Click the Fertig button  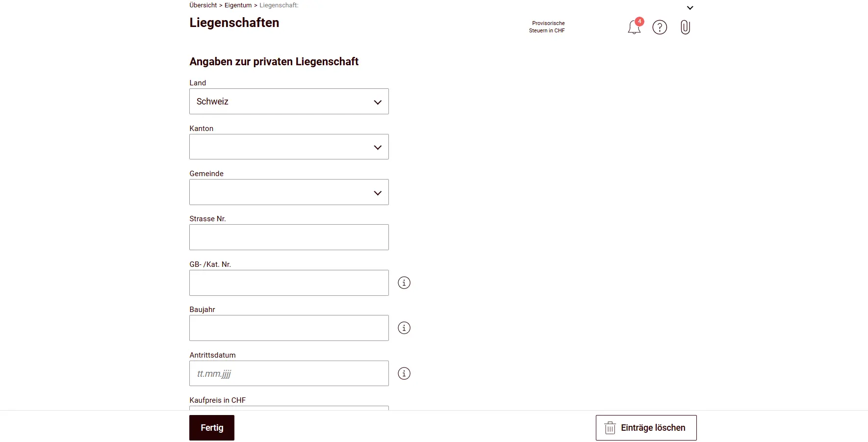pyautogui.click(x=211, y=427)
